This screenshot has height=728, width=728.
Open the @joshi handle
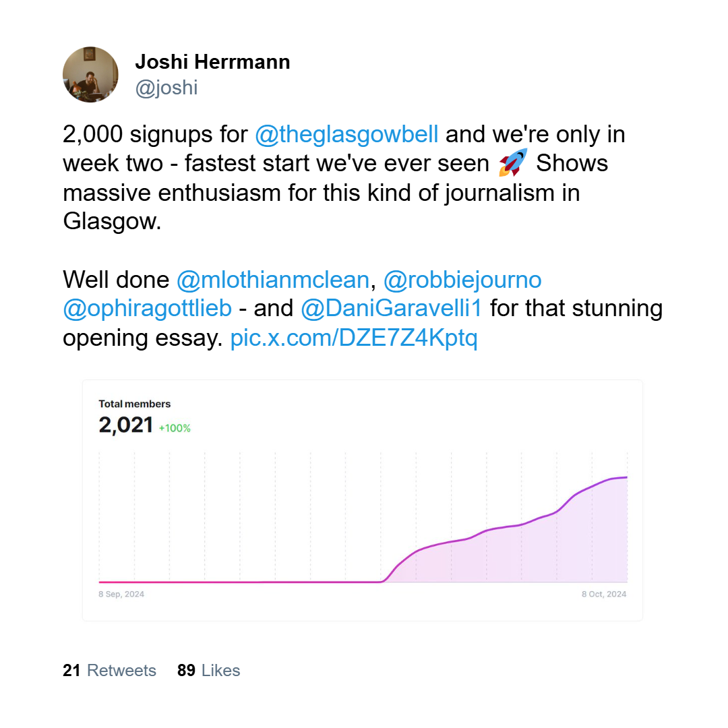pyautogui.click(x=166, y=88)
